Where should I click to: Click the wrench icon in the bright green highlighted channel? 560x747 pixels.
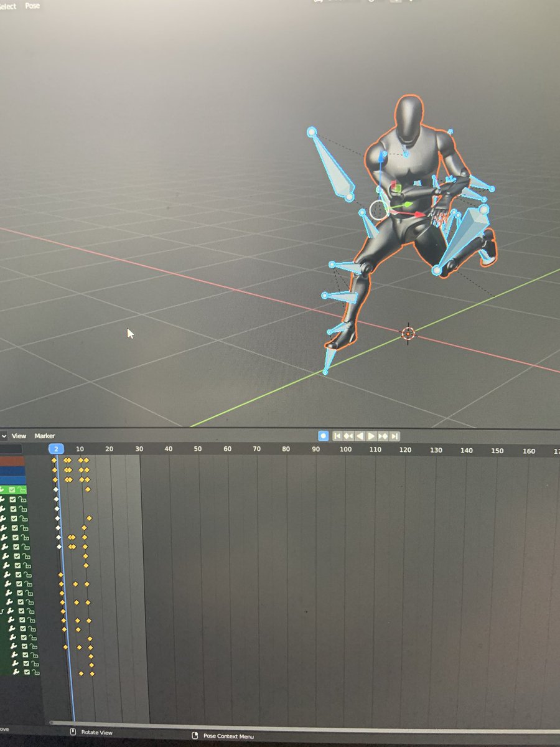2,490
